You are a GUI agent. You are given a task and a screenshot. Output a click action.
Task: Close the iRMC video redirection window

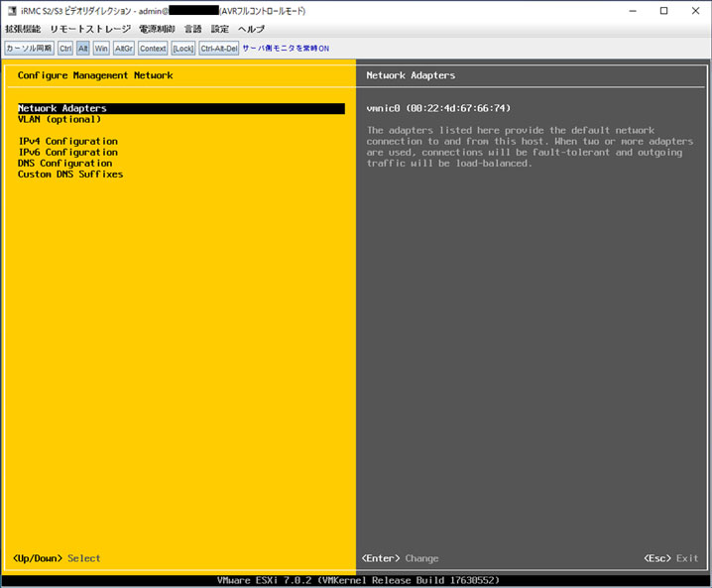[x=695, y=11]
